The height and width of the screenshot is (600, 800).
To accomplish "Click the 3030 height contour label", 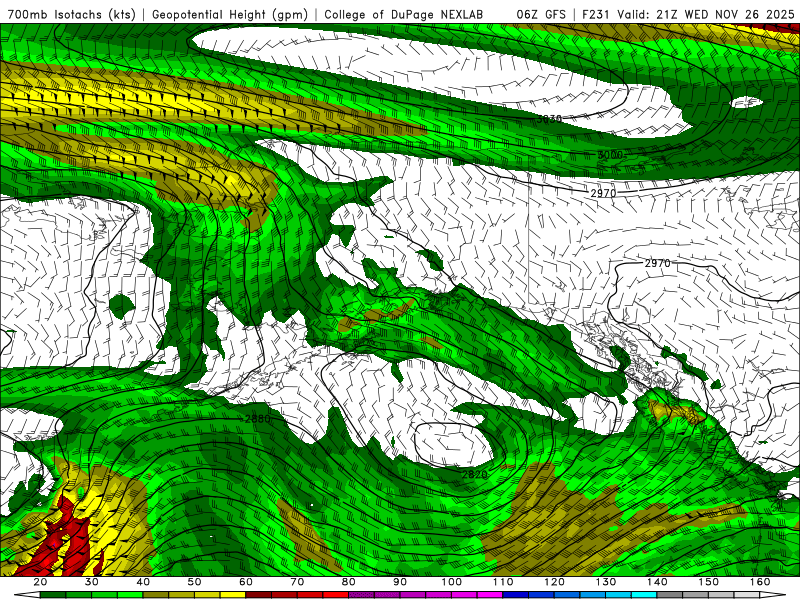I will click(x=549, y=119).
